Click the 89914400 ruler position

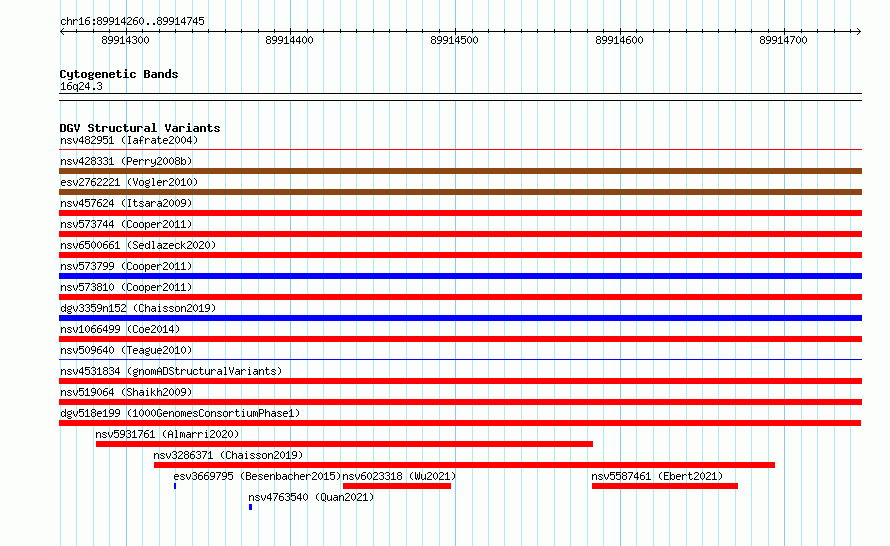tap(289, 40)
